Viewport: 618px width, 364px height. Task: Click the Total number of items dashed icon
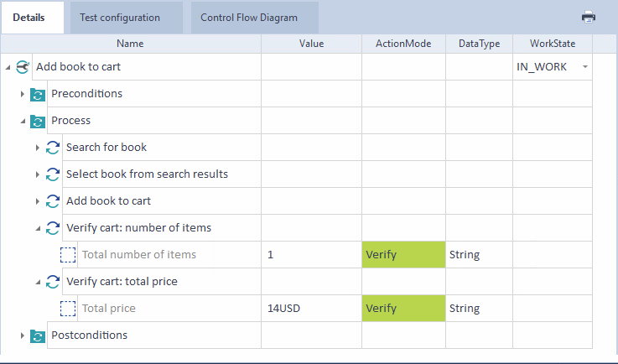[68, 255]
